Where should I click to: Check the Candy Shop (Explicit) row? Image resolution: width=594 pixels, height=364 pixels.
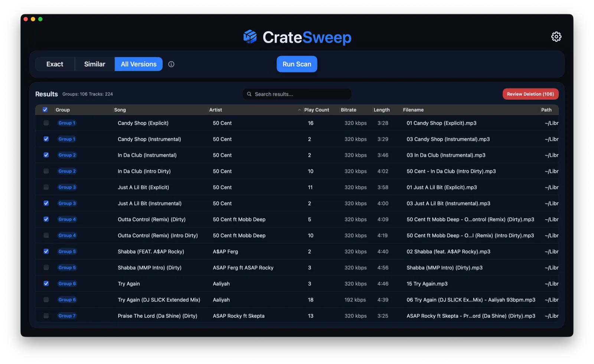pos(46,123)
